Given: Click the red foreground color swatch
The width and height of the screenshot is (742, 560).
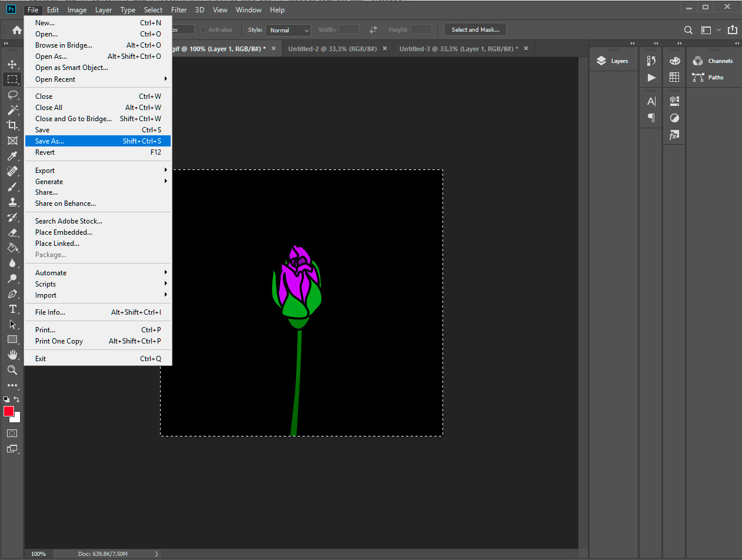Looking at the screenshot, I should pyautogui.click(x=9, y=410).
